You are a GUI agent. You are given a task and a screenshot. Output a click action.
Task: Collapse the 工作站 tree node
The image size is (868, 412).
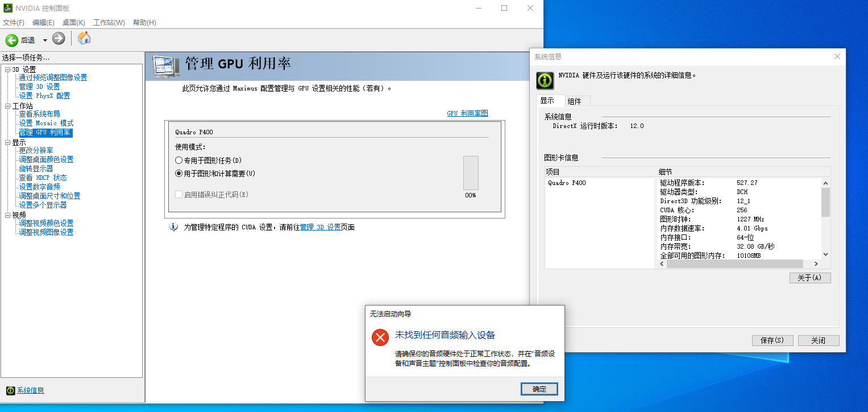click(x=7, y=106)
